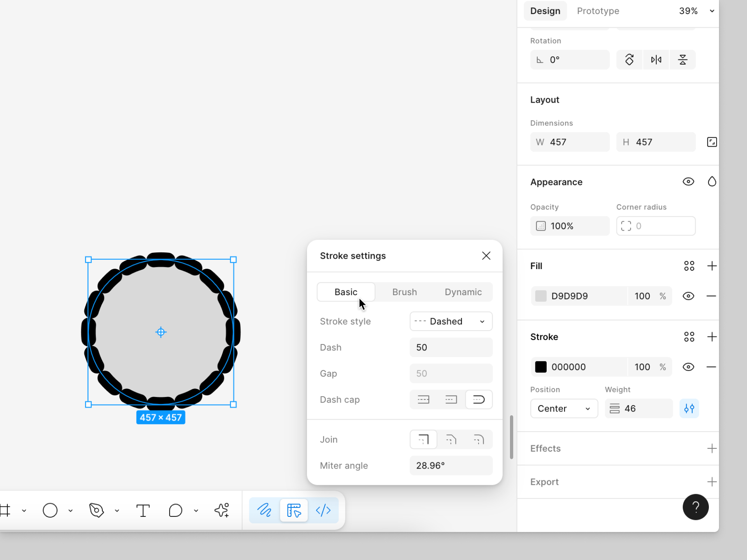Click the black stroke color swatch
Screen dimensions: 747x560
541,367
